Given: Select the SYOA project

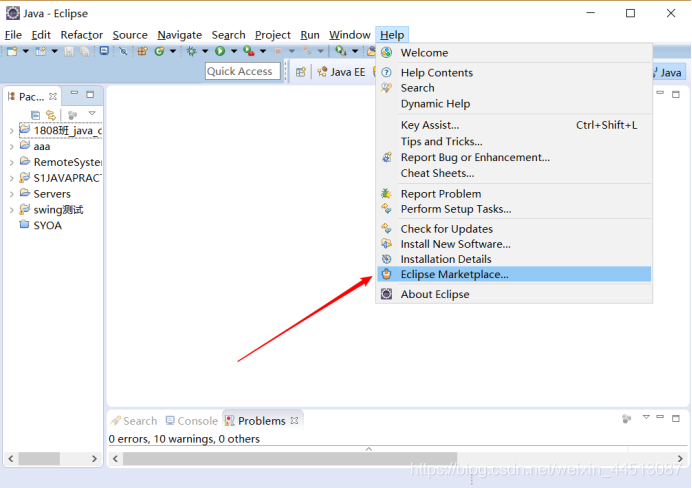Looking at the screenshot, I should tap(41, 225).
